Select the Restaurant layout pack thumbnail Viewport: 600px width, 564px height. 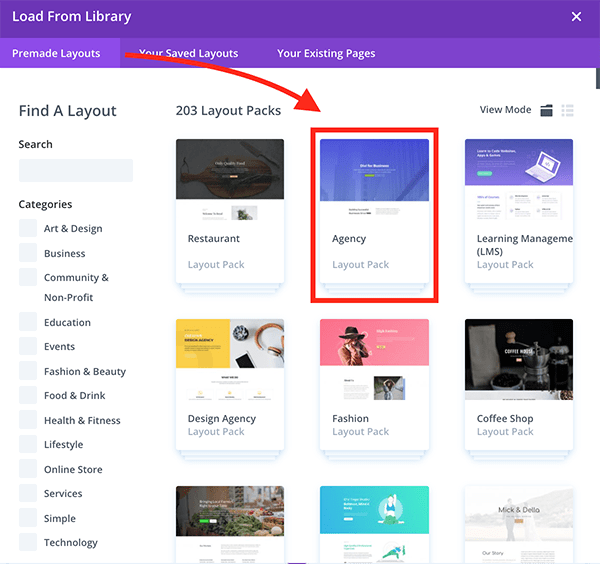[230, 180]
